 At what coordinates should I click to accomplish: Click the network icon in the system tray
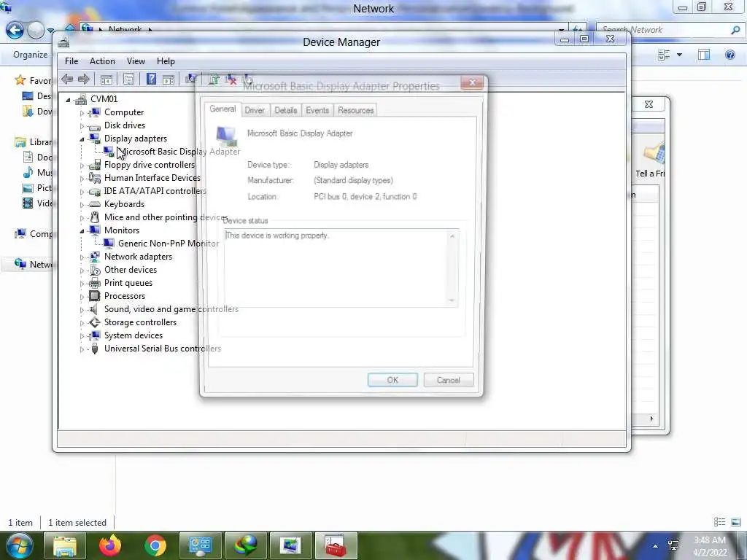point(673,545)
